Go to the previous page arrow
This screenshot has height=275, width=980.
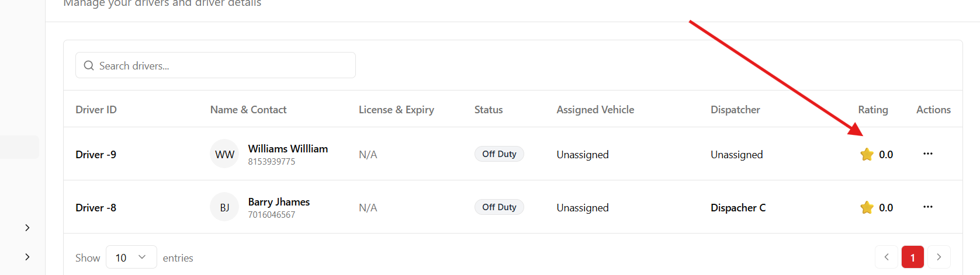[886, 257]
